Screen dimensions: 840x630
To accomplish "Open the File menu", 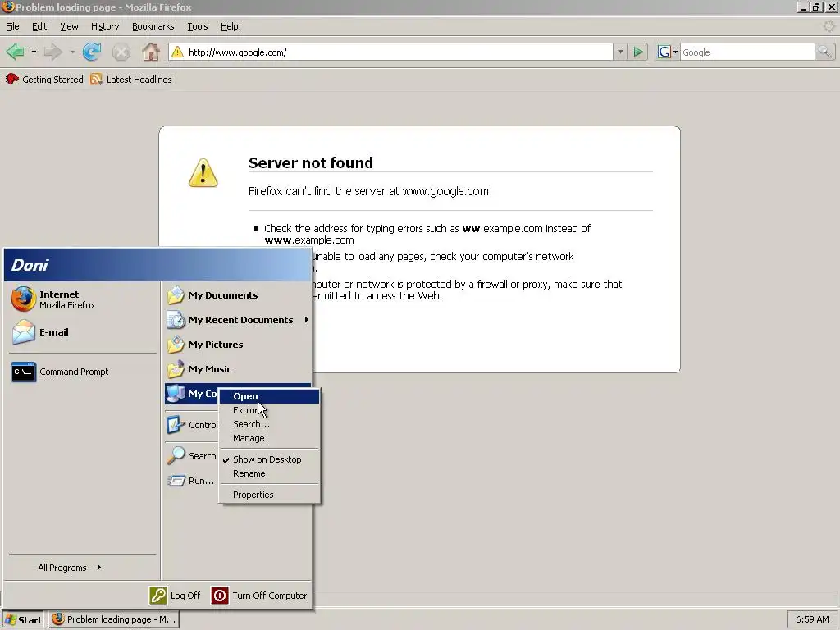I will point(12,26).
